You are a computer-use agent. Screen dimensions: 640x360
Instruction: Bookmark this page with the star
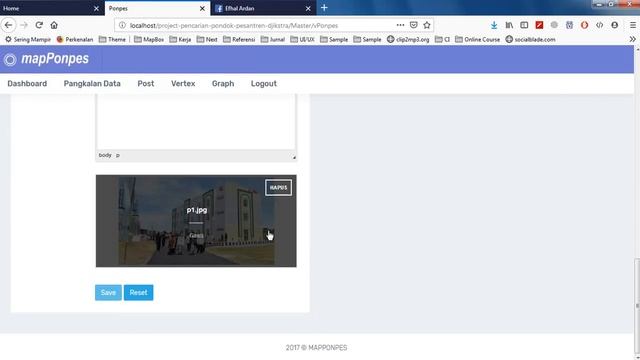[427, 25]
